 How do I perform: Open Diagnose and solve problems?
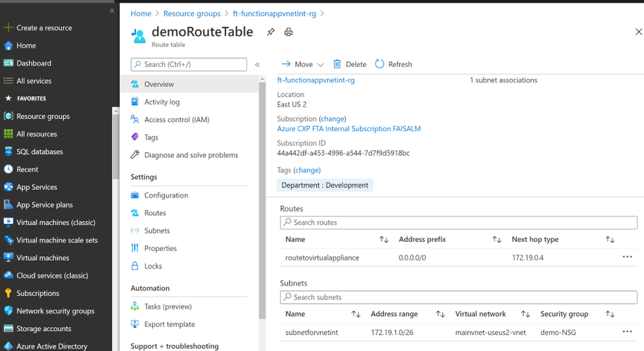click(x=190, y=155)
